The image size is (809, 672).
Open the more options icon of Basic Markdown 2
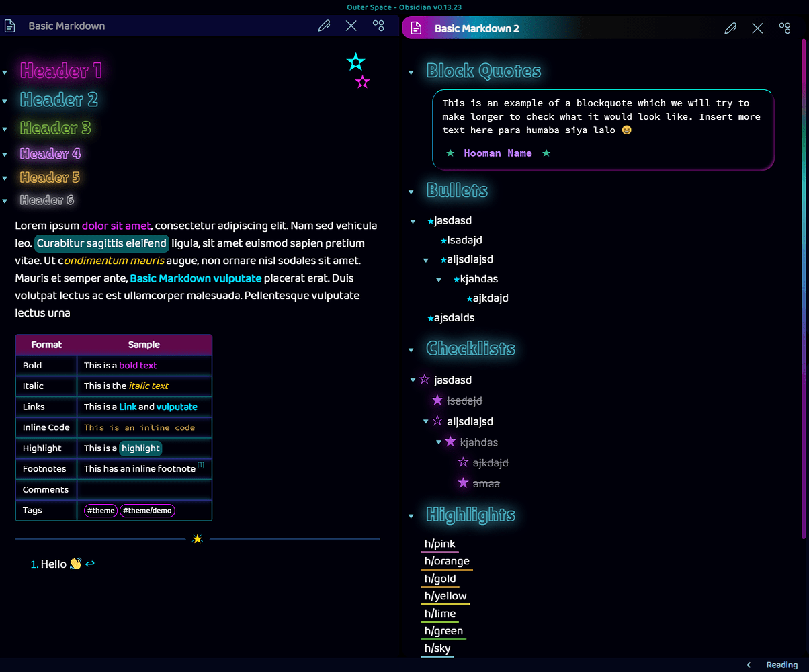pos(785,28)
